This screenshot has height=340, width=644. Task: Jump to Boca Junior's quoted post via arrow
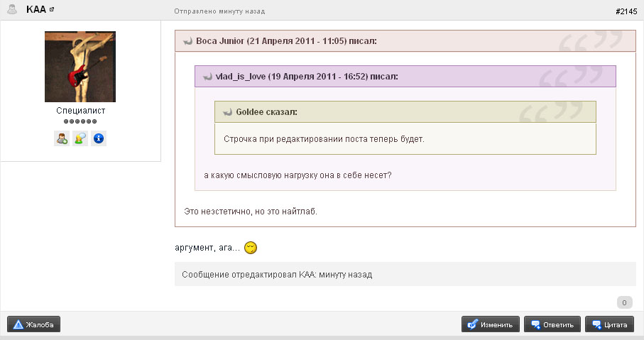click(x=187, y=41)
